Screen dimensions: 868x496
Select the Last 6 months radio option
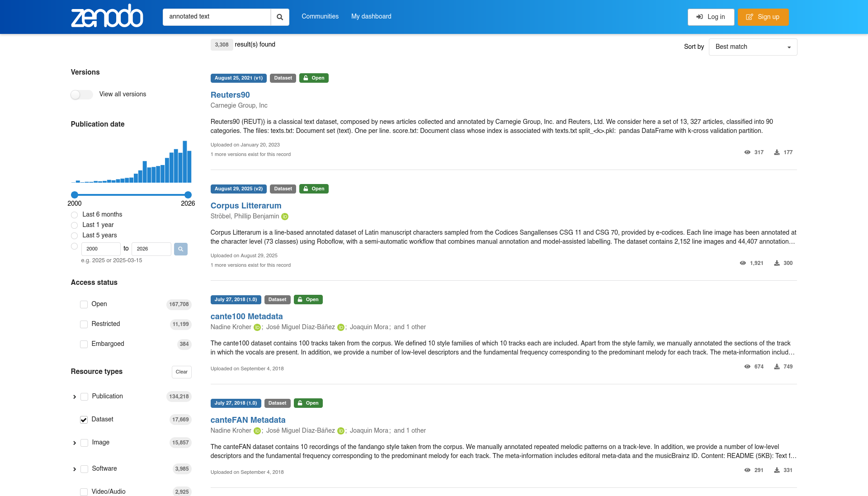pos(74,215)
